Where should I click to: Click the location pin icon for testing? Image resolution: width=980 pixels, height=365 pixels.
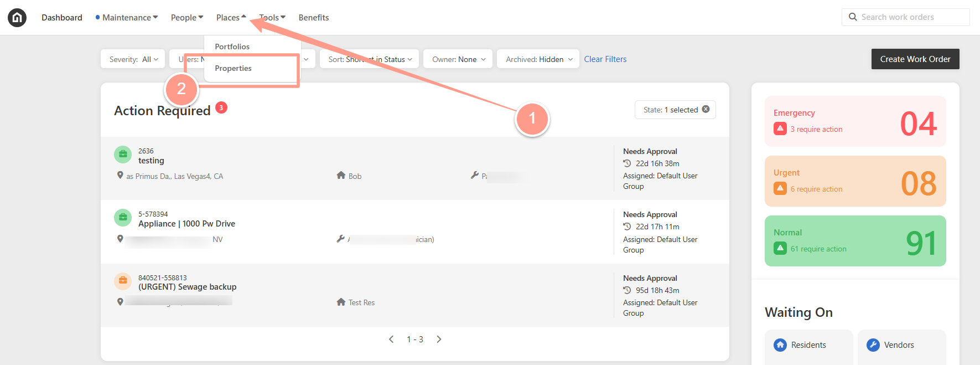tap(120, 175)
